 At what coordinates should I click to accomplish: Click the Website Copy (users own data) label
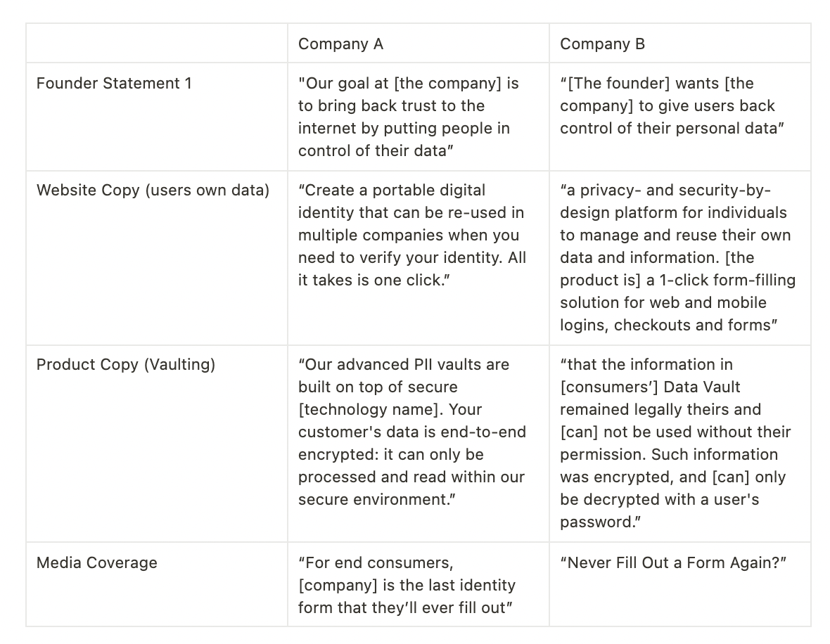[x=153, y=190]
